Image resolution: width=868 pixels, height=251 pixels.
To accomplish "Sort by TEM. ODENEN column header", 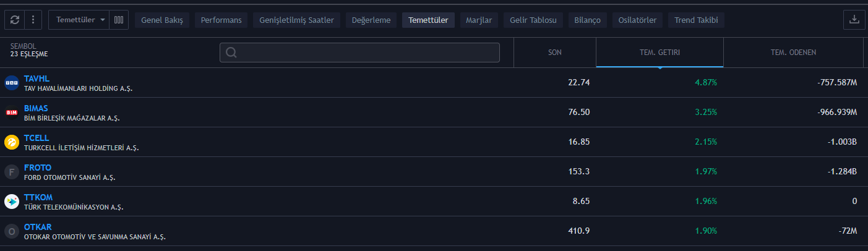I will pyautogui.click(x=793, y=53).
